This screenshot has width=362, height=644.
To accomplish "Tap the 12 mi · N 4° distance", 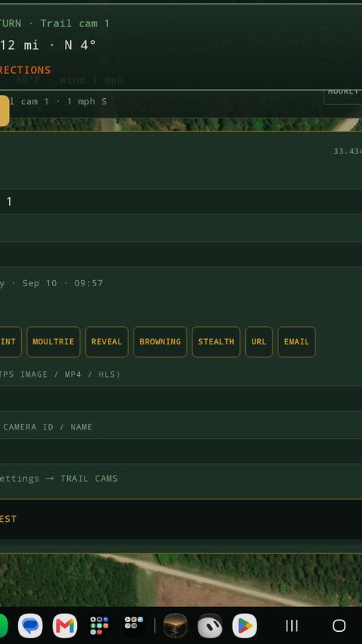I will [x=48, y=45].
